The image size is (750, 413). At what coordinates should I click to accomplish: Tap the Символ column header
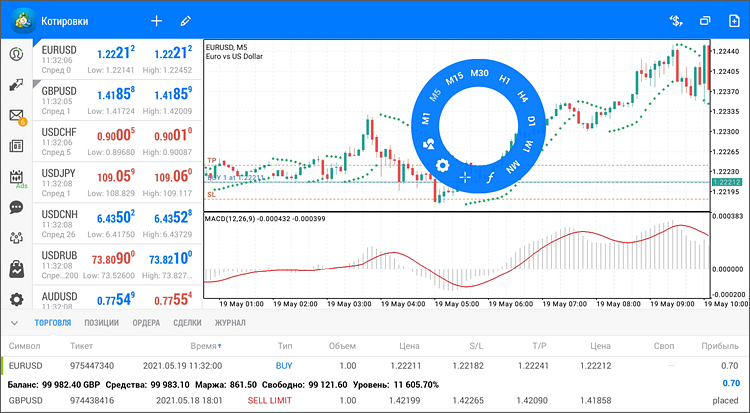point(24,346)
